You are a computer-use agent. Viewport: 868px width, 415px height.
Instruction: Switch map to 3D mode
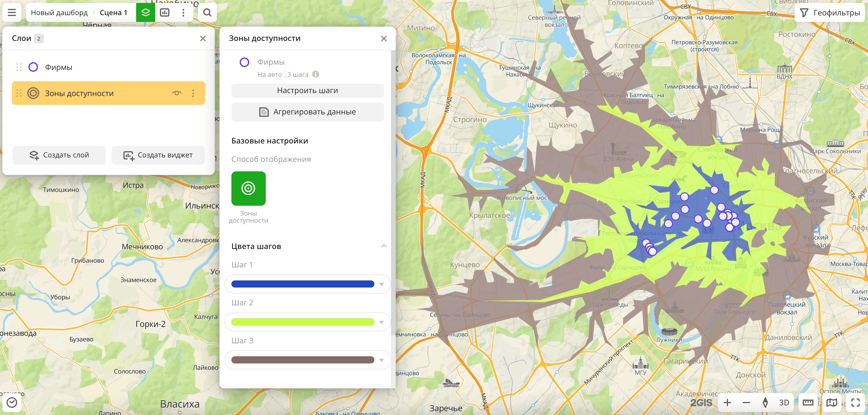(784, 403)
